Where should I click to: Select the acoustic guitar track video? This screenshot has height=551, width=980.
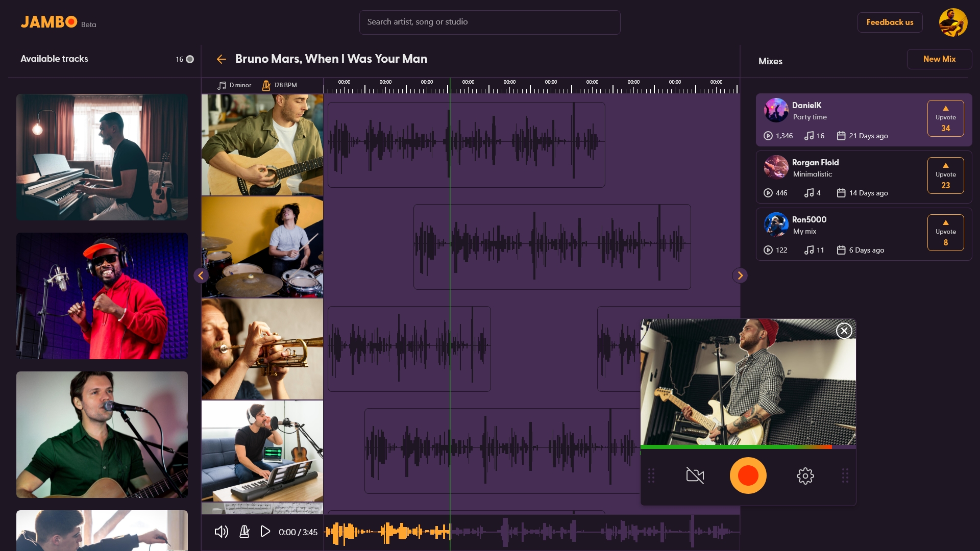(x=262, y=145)
